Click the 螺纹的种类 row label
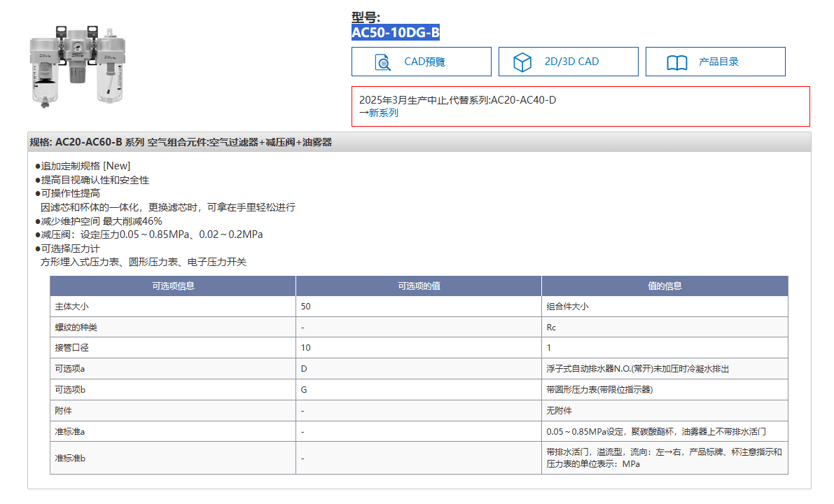The height and width of the screenshot is (504, 834). tap(76, 328)
